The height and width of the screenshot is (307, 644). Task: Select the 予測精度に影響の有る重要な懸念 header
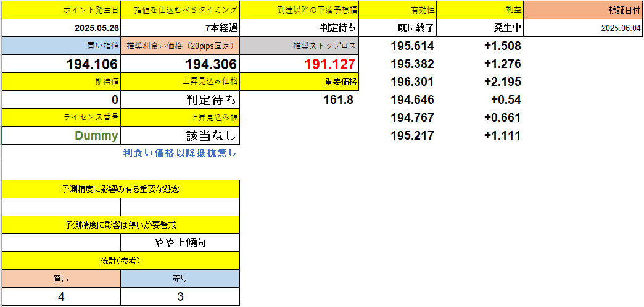point(121,189)
